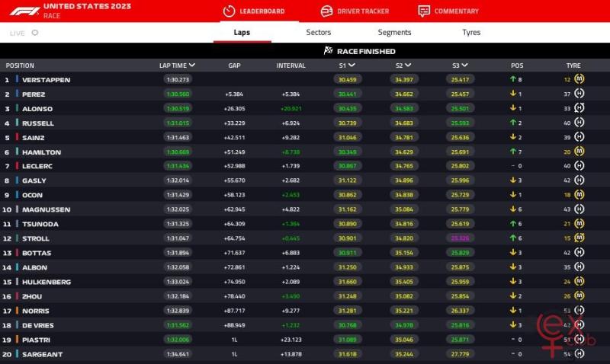This screenshot has height=364, width=610.
Task: Click the chequered flag icon by Race Finished
Action: coord(329,51)
